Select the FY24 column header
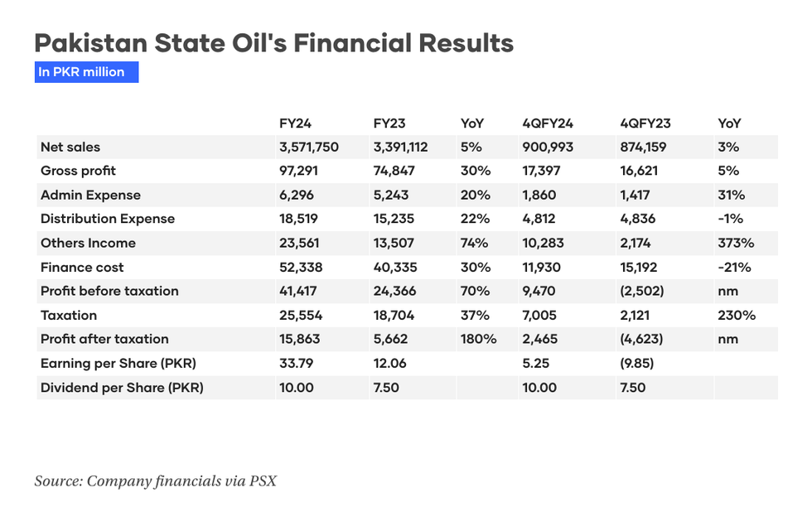 click(x=295, y=123)
